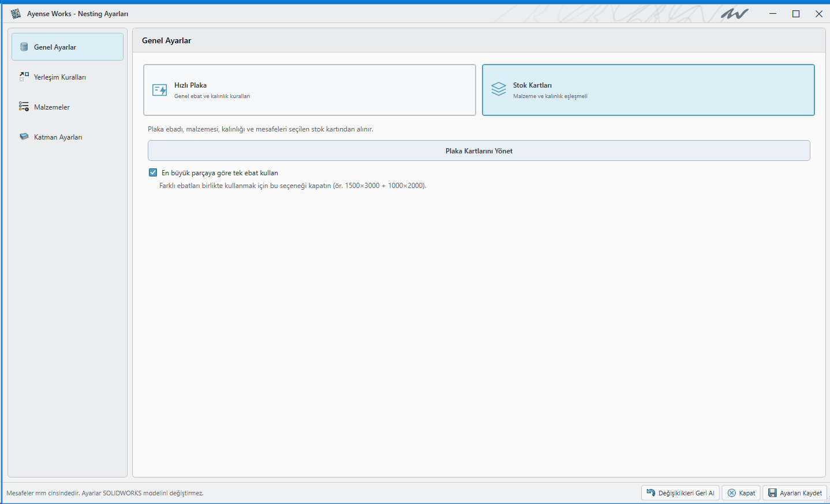Image resolution: width=830 pixels, height=504 pixels.
Task: Click status text 'Mesafeler mm cinsindedir'
Action: [43, 493]
